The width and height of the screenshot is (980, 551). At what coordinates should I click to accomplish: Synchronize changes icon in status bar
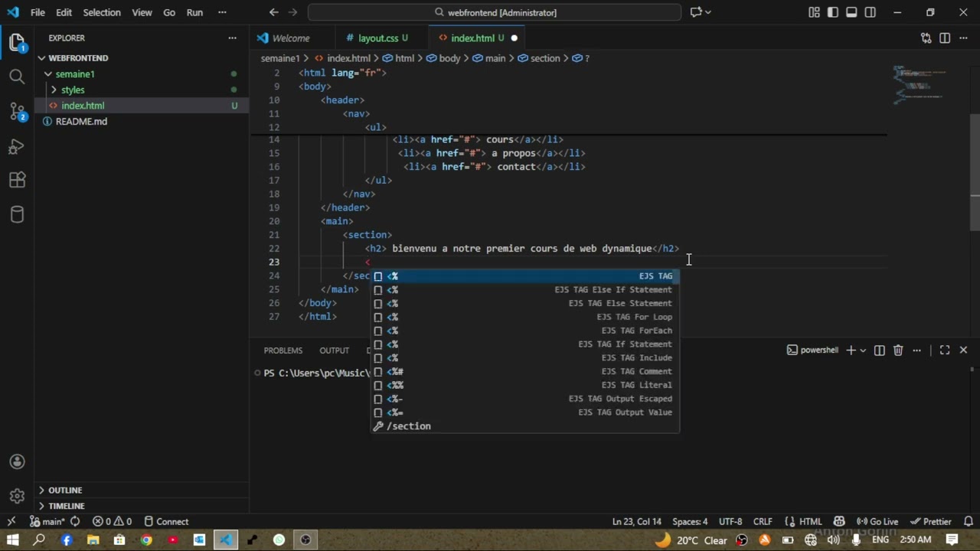coord(75,521)
